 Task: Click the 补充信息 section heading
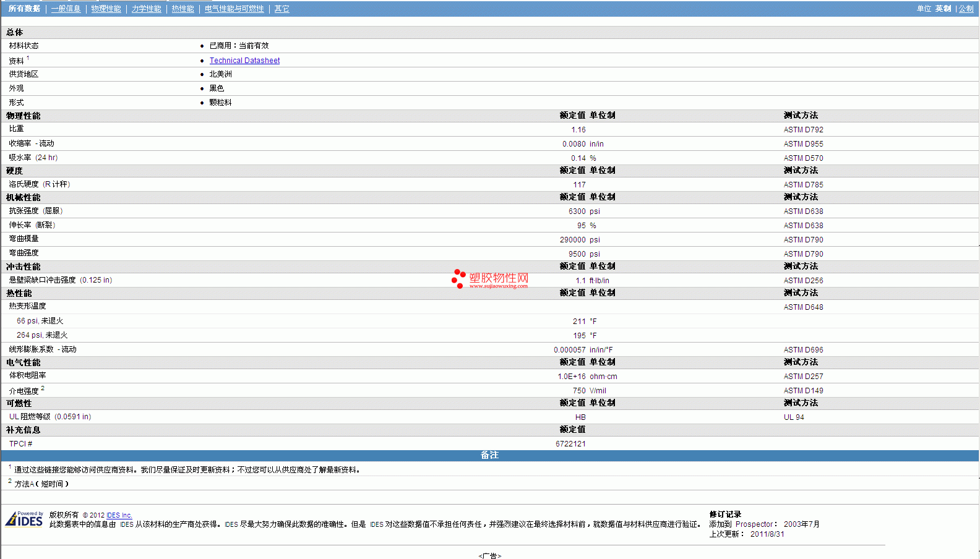(23, 430)
